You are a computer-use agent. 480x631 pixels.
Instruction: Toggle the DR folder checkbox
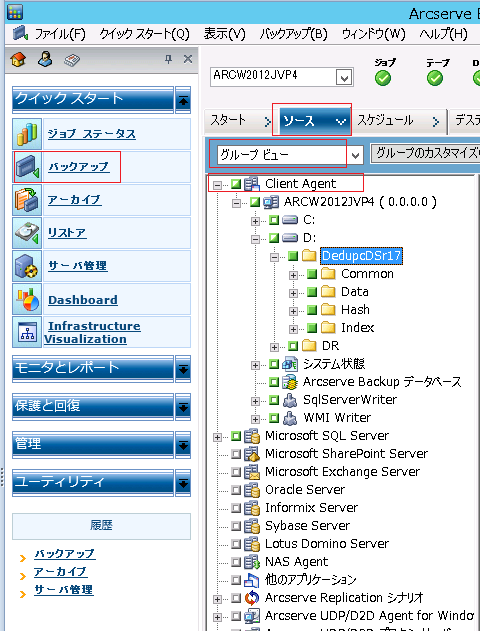coord(293,346)
